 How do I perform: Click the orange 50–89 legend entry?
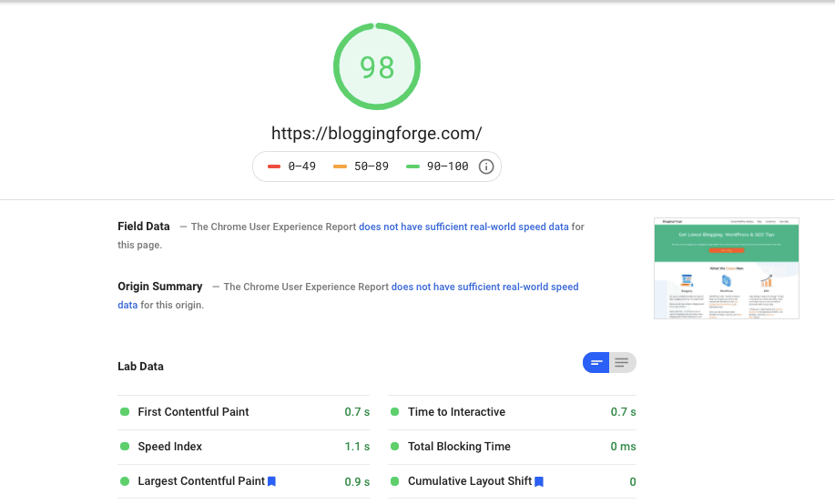coord(361,166)
